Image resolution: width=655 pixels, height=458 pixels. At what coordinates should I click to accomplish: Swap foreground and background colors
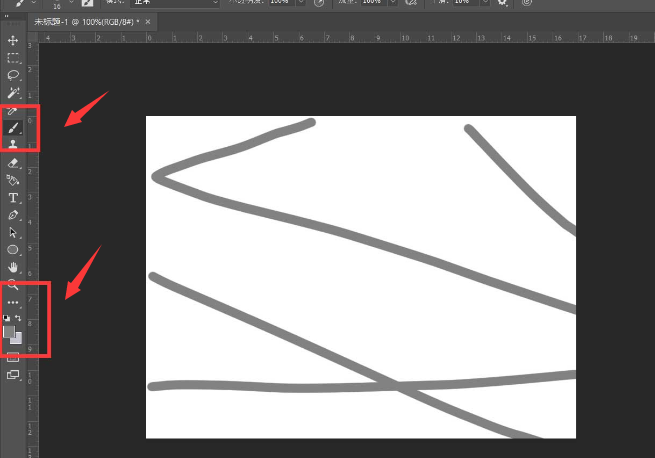18,318
